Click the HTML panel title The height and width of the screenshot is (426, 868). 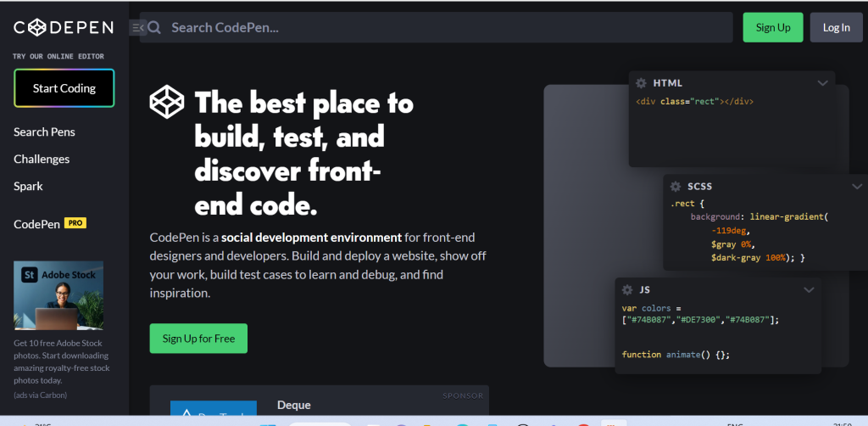668,83
